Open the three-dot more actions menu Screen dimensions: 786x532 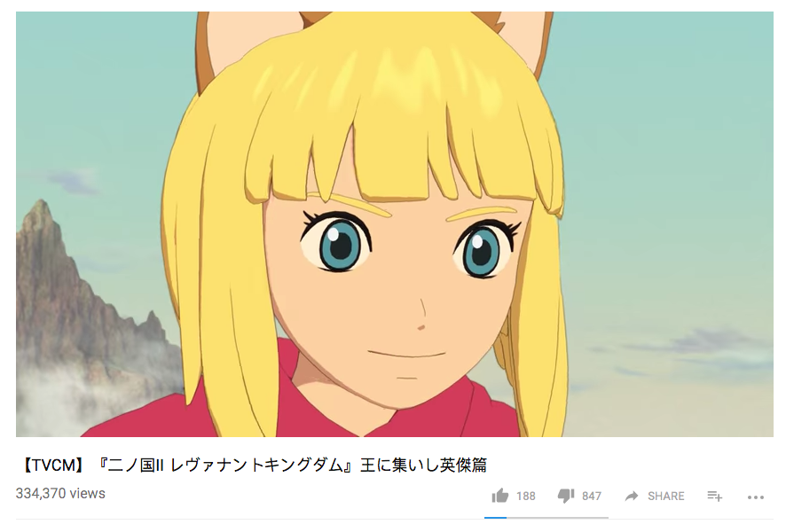pyautogui.click(x=756, y=497)
